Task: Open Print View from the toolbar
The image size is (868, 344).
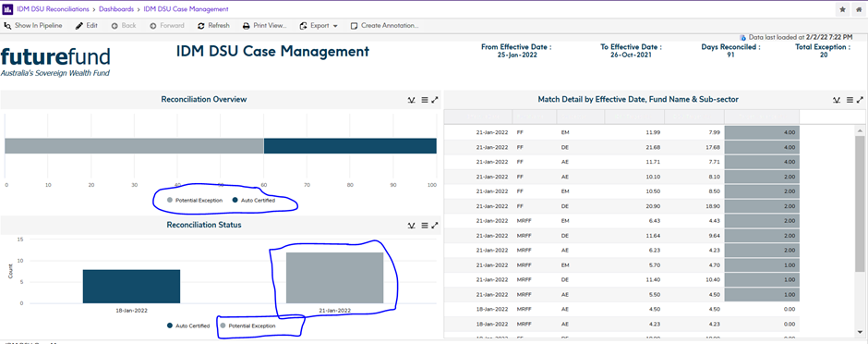Action: click(265, 26)
